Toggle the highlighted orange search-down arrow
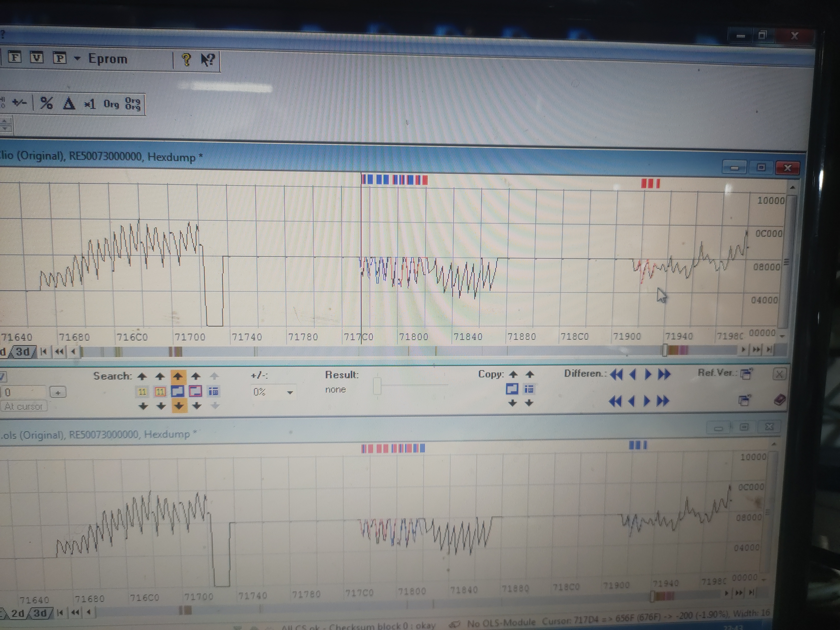The width and height of the screenshot is (840, 630). [x=178, y=406]
